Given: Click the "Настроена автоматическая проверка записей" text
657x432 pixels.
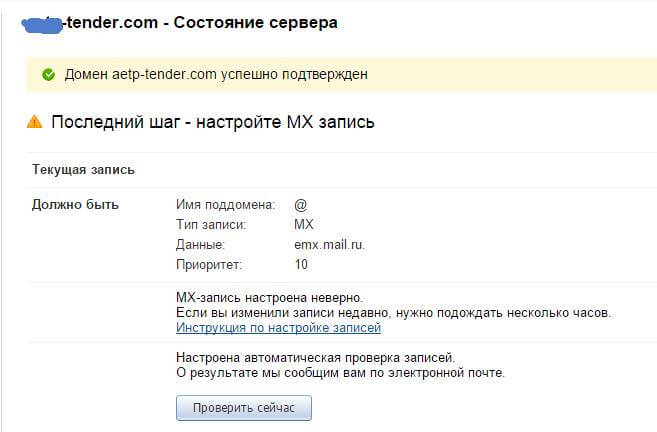Looking at the screenshot, I should pos(315,357).
